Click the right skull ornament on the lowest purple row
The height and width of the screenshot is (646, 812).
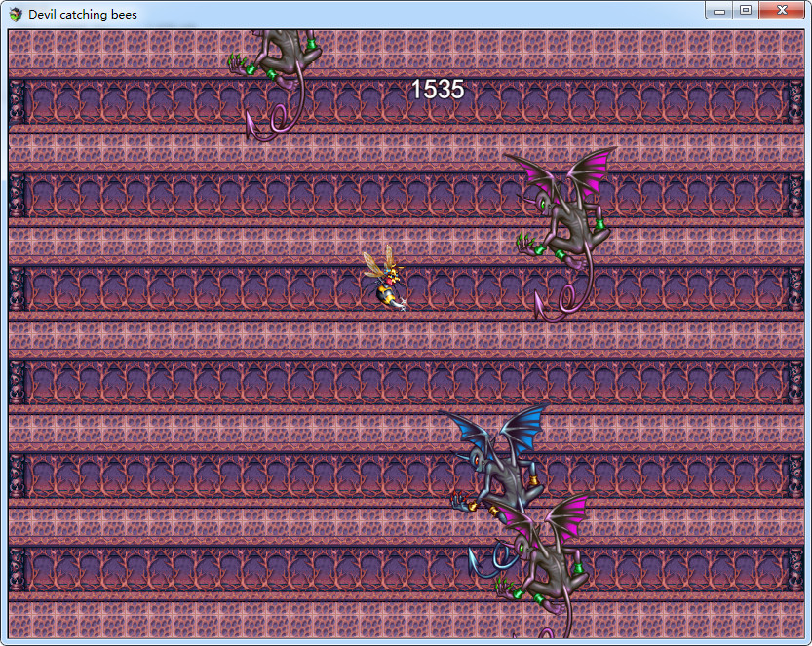tap(796, 570)
